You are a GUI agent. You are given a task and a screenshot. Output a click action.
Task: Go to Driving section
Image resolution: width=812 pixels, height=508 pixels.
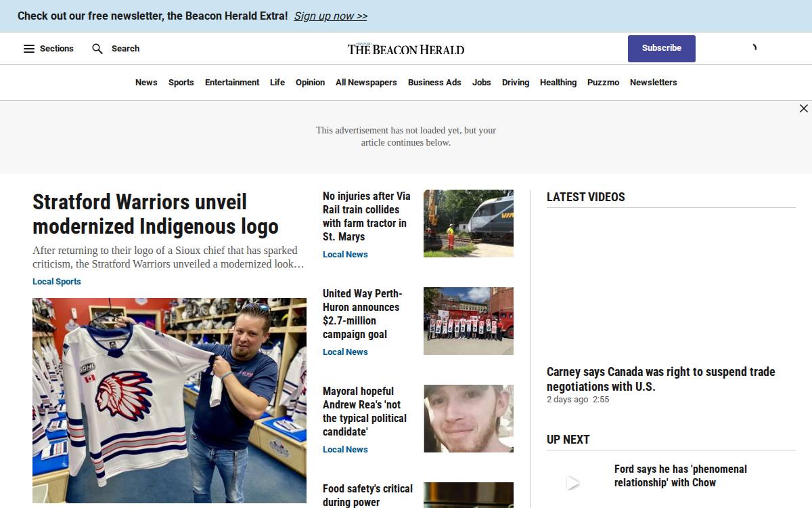(x=516, y=83)
